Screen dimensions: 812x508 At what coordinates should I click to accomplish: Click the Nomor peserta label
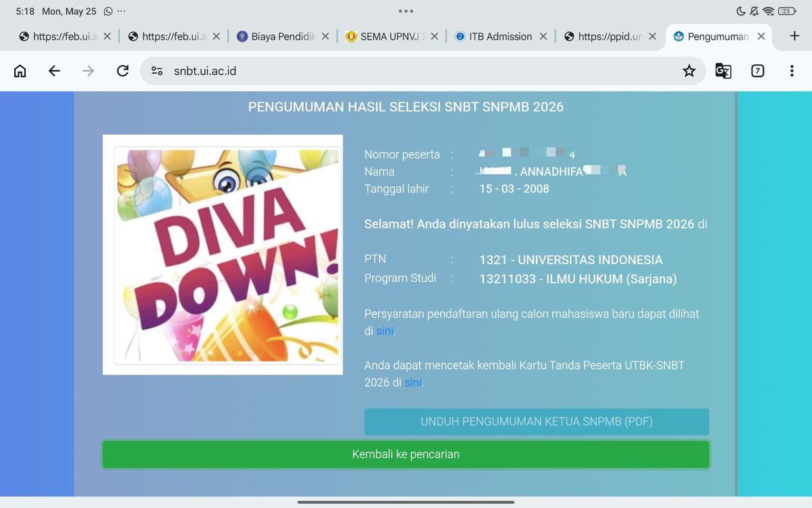pyautogui.click(x=402, y=154)
